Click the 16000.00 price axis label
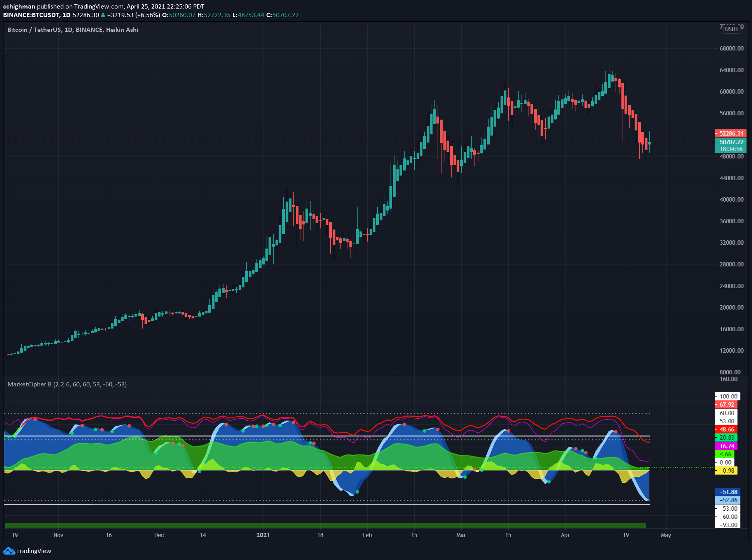The image size is (752, 560). [731, 329]
